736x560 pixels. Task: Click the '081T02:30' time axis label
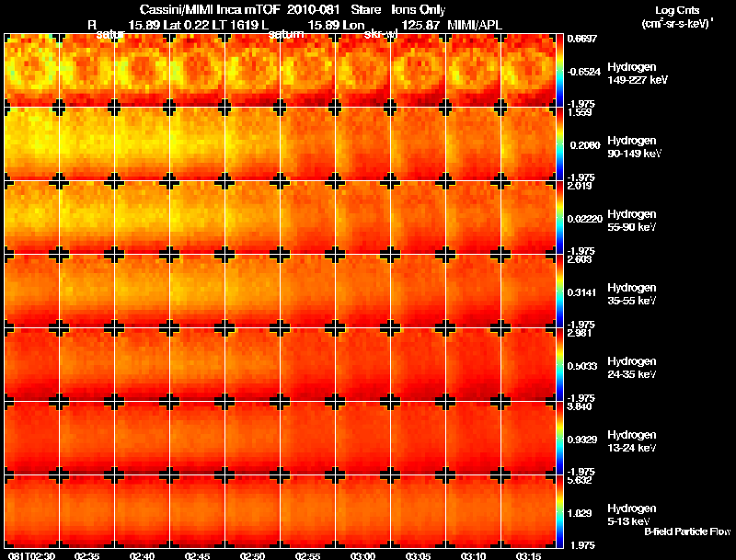pos(31,556)
